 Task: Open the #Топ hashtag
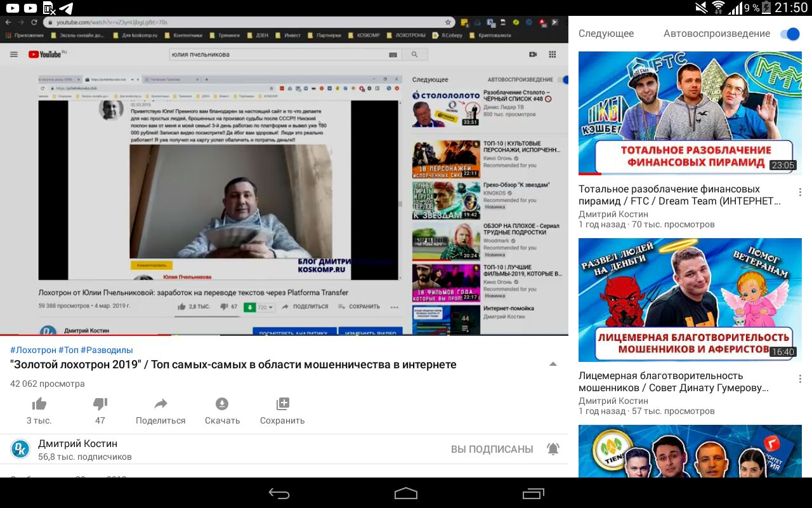(x=69, y=350)
